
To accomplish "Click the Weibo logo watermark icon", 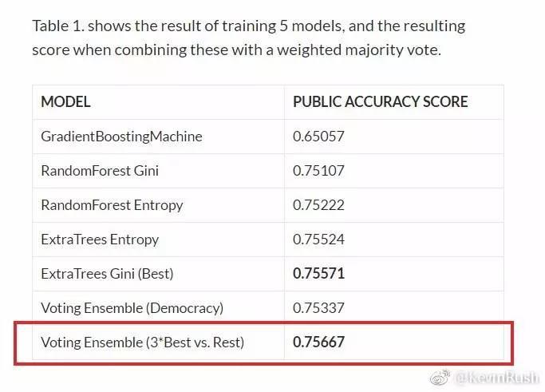I will (x=438, y=377).
